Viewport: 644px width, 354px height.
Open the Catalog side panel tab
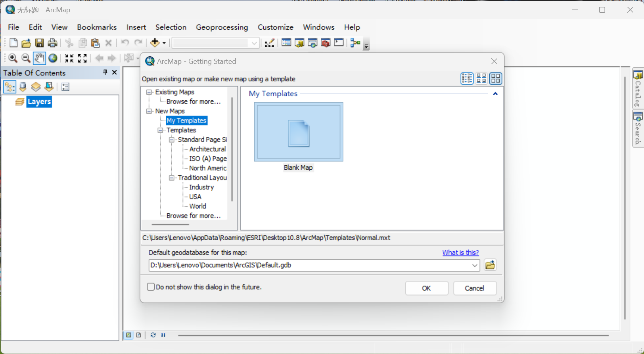tap(638, 88)
